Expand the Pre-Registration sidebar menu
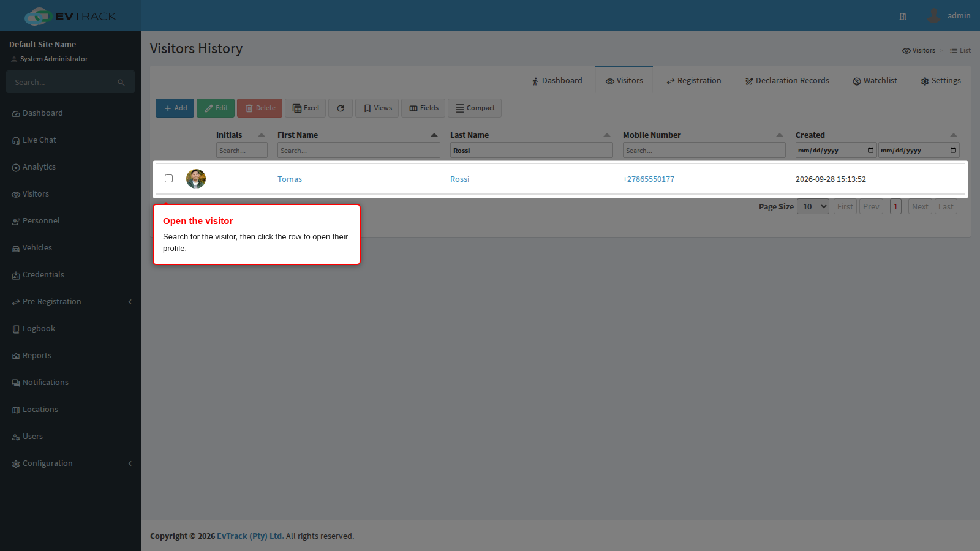980x551 pixels. (70, 302)
